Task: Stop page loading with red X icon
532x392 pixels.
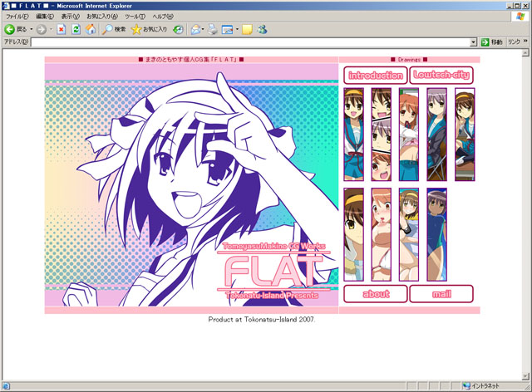Action: tap(61, 30)
